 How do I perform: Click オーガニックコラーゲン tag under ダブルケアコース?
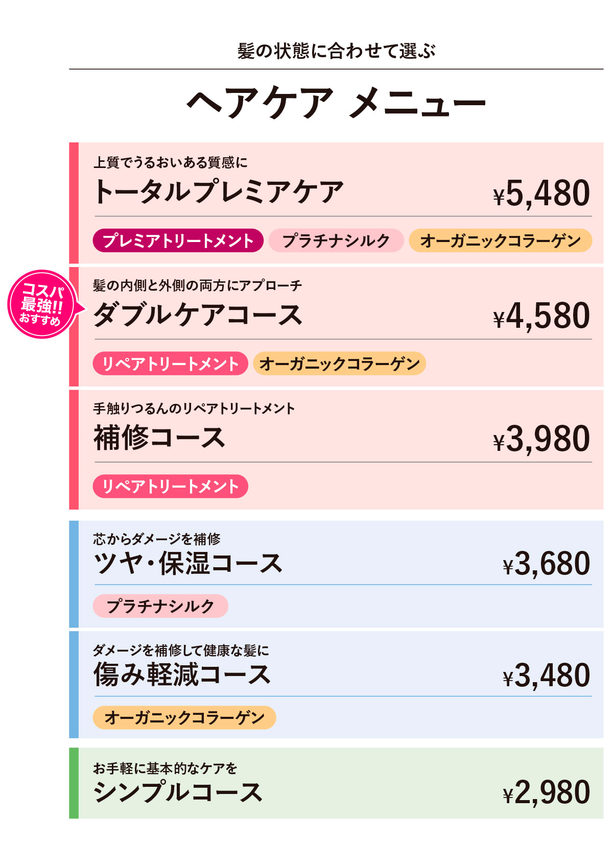[x=339, y=364]
